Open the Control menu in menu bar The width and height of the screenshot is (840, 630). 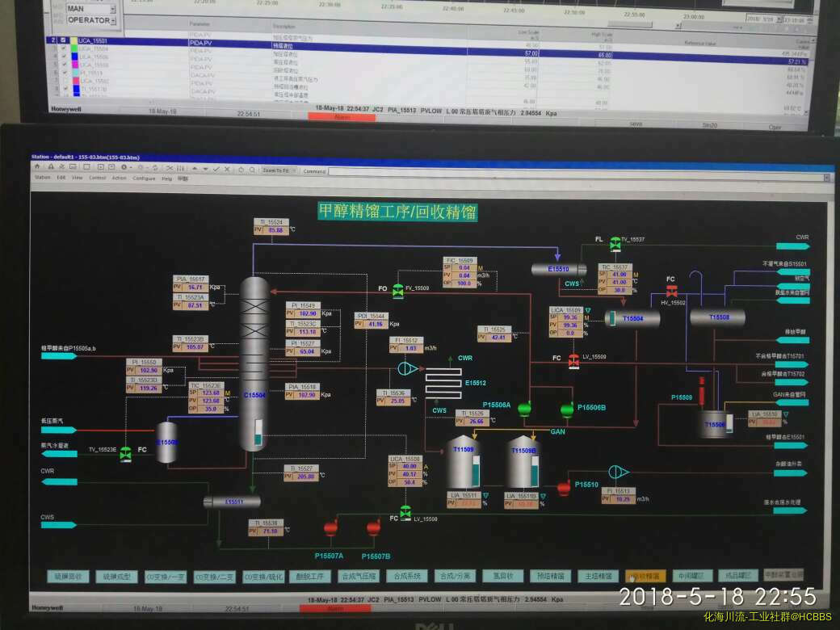pyautogui.click(x=98, y=178)
